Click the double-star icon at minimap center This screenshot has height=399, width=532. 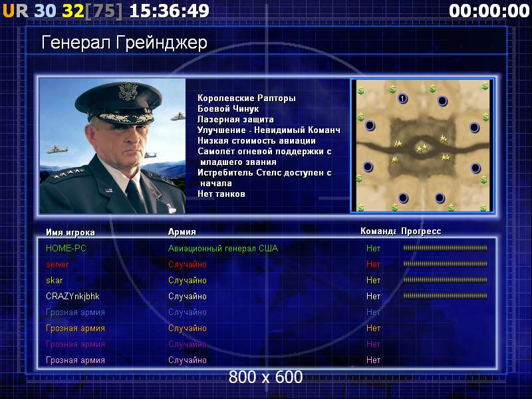[421, 148]
